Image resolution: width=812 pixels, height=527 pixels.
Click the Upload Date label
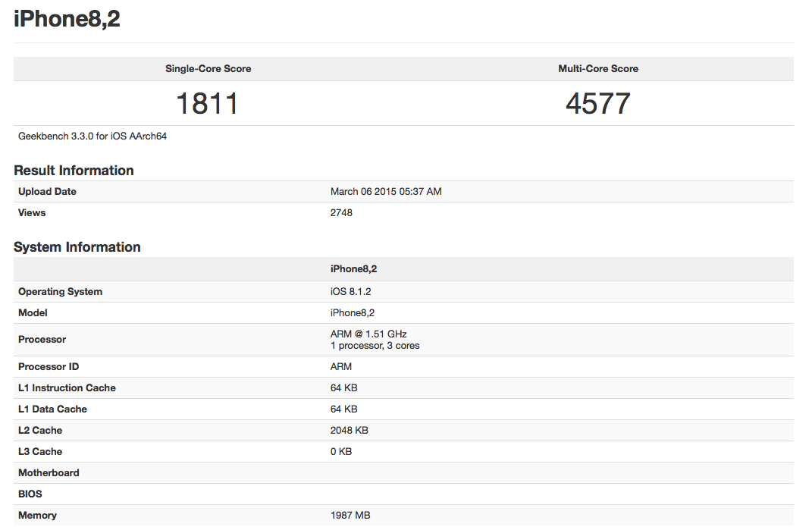(x=47, y=192)
